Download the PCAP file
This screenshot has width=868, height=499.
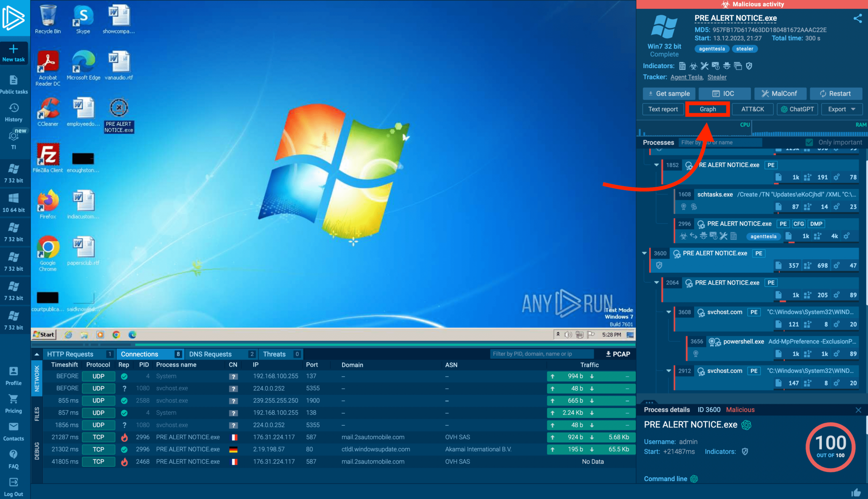[618, 354]
